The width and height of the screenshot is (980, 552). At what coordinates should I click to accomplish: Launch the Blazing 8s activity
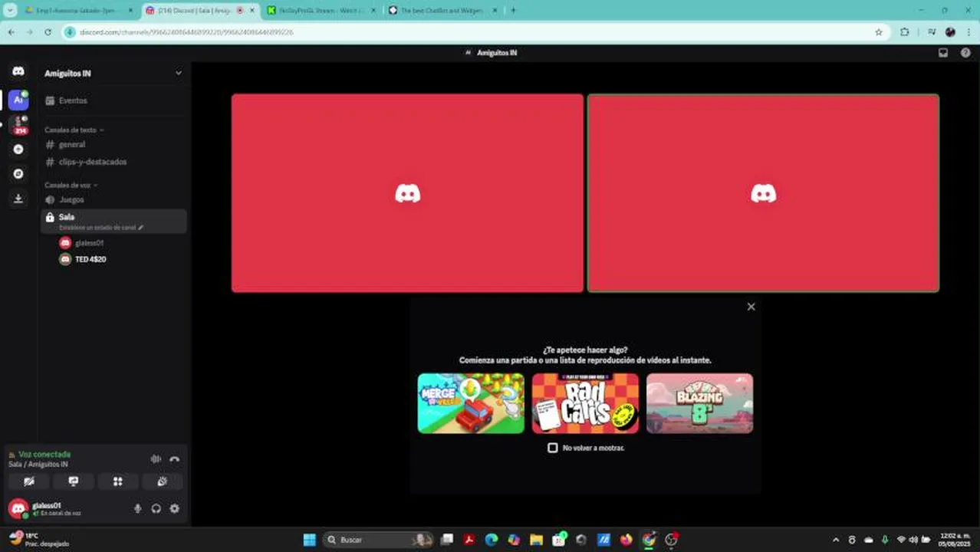coord(699,403)
